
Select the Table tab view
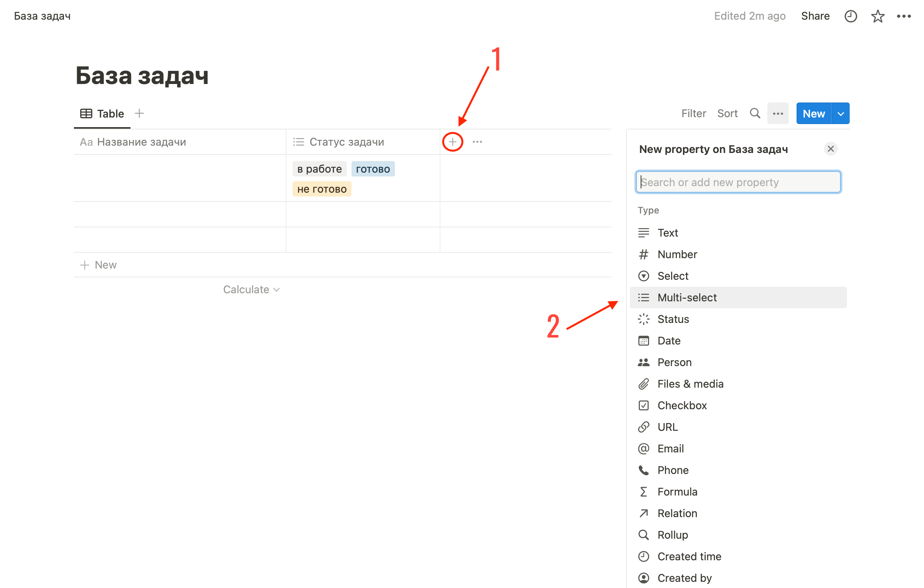(x=102, y=113)
